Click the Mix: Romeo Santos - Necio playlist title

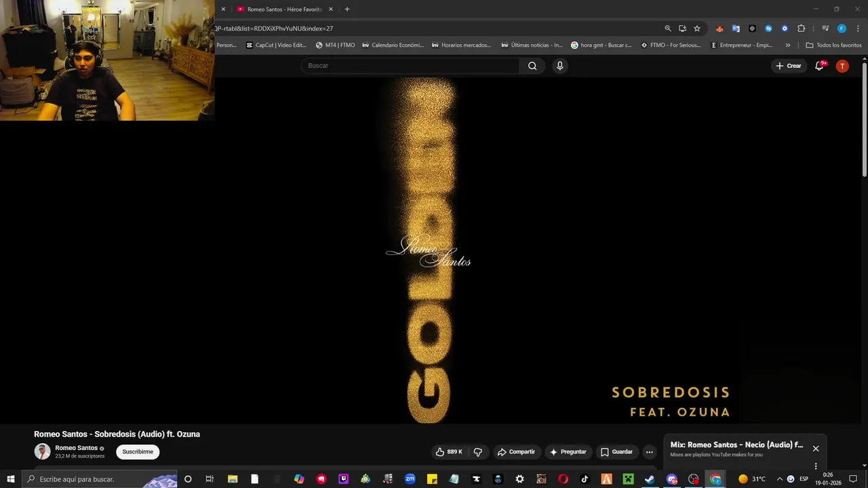[x=736, y=445]
